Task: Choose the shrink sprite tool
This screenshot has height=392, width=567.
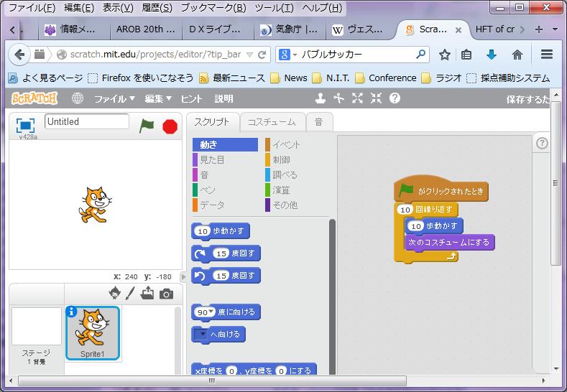Action: (x=375, y=98)
